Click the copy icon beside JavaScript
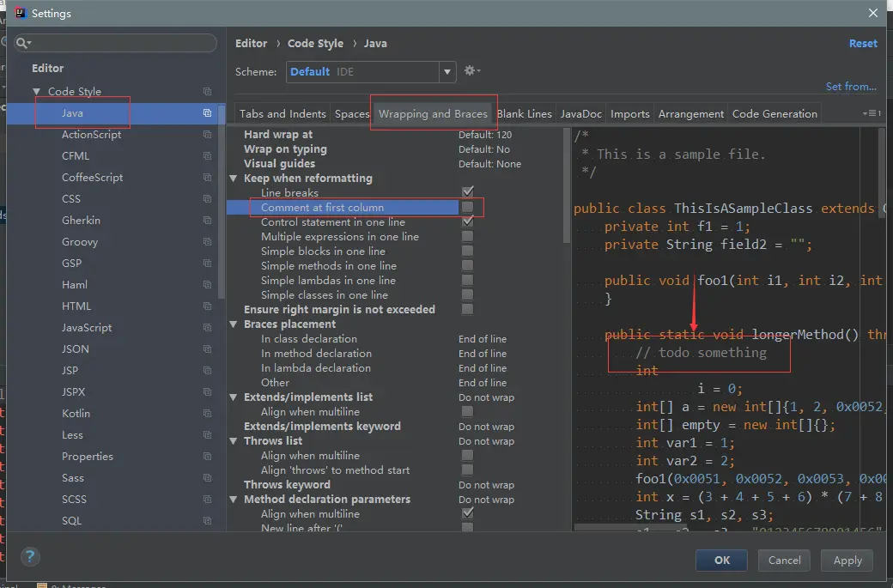 tap(207, 327)
